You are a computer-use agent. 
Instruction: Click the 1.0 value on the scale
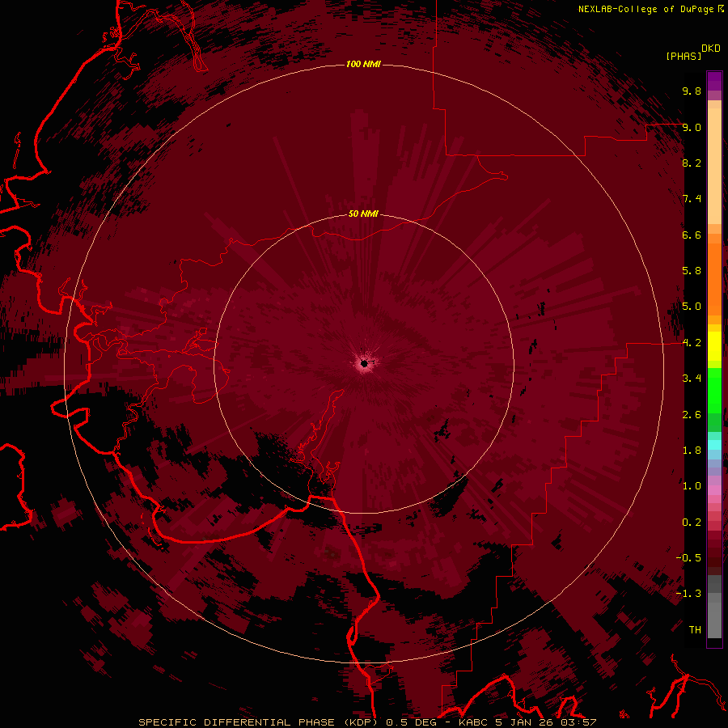coord(692,486)
